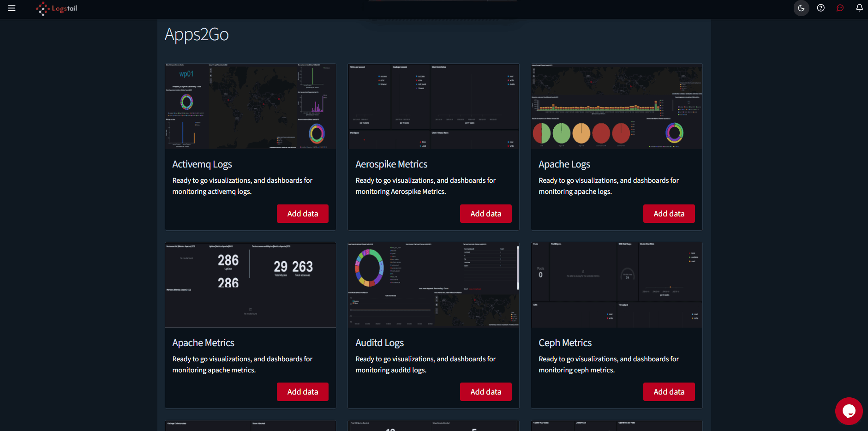Screen dimensions: 868x431
Task: Click the Apache Metrics title
Action: 203,343
